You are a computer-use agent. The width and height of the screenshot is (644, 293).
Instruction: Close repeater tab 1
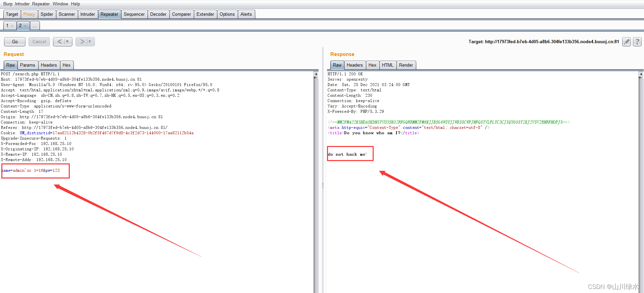(x=12, y=26)
